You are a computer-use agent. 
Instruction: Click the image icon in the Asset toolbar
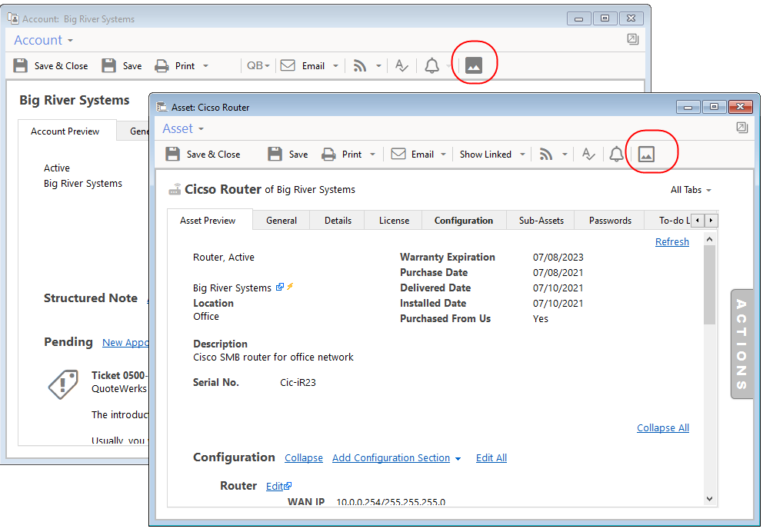[x=646, y=155]
